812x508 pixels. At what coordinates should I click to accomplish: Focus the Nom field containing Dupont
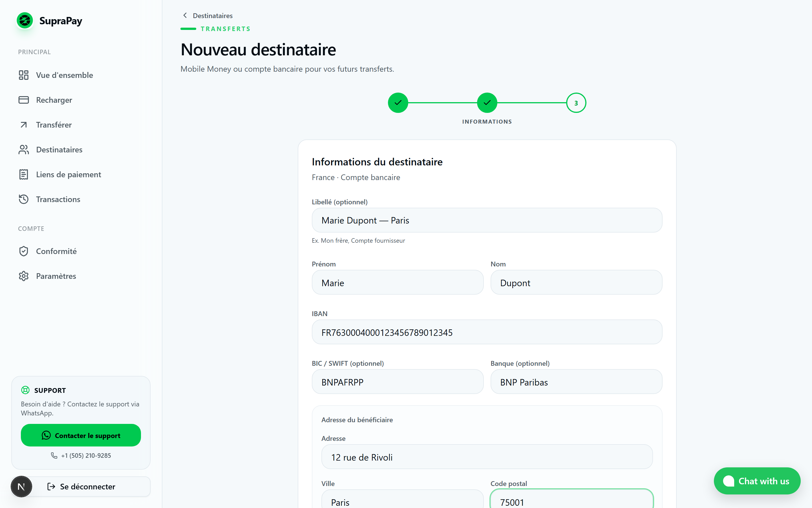576,282
